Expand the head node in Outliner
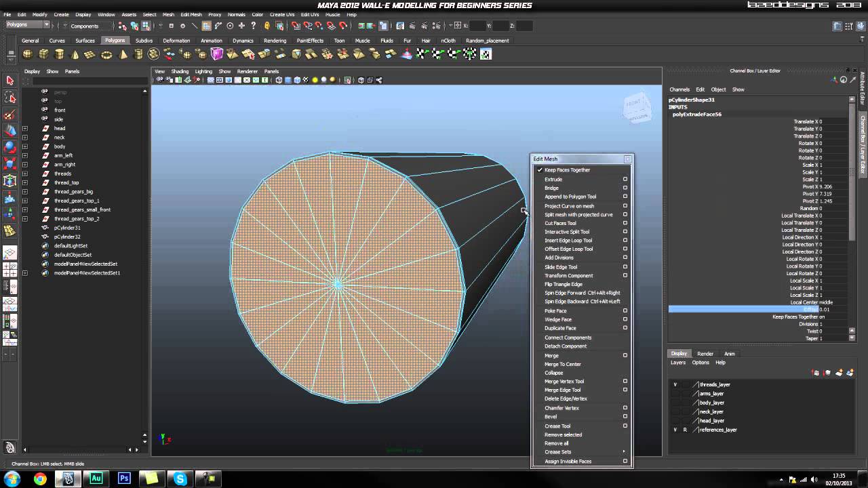This screenshot has width=868, height=488. point(25,128)
